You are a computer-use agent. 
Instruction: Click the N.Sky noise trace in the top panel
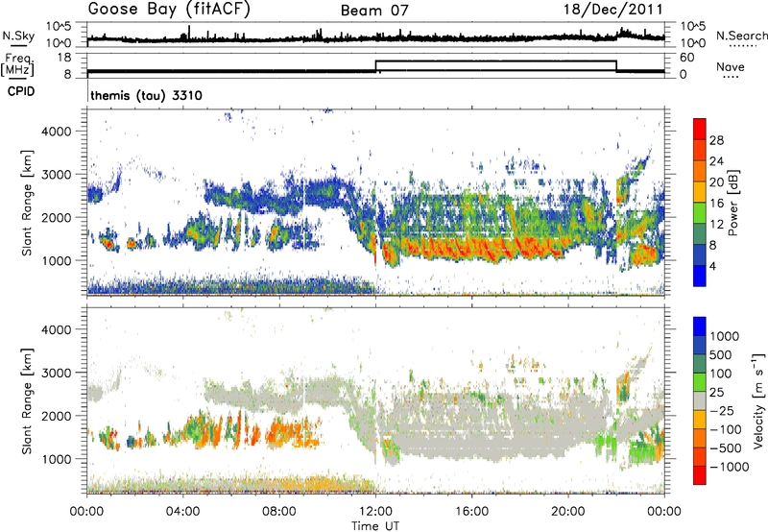coord(375,37)
